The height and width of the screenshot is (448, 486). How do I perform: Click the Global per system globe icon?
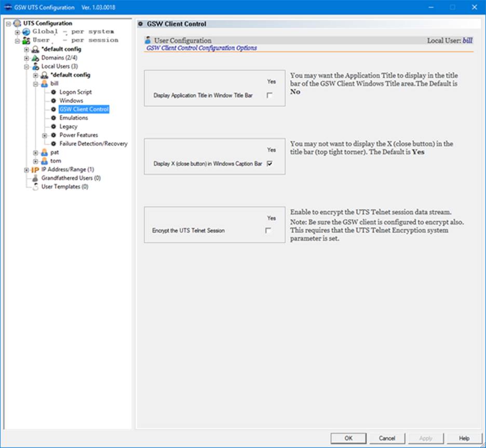(26, 32)
